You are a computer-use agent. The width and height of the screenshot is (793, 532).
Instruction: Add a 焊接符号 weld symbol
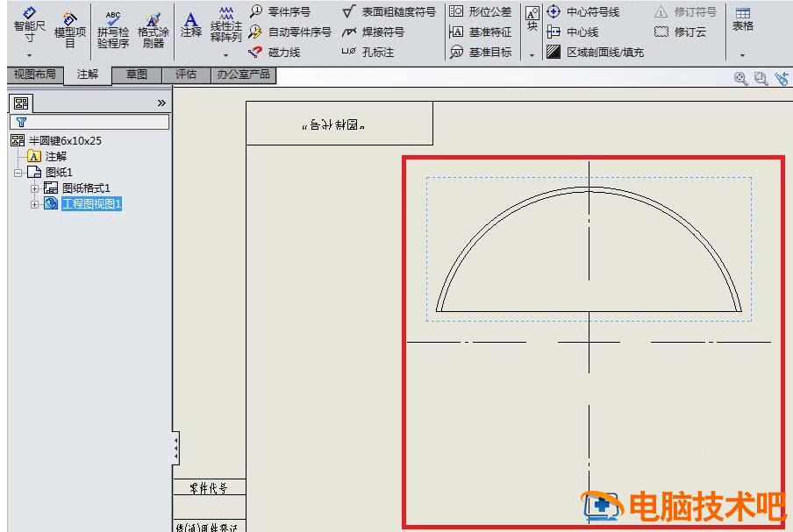point(373,32)
